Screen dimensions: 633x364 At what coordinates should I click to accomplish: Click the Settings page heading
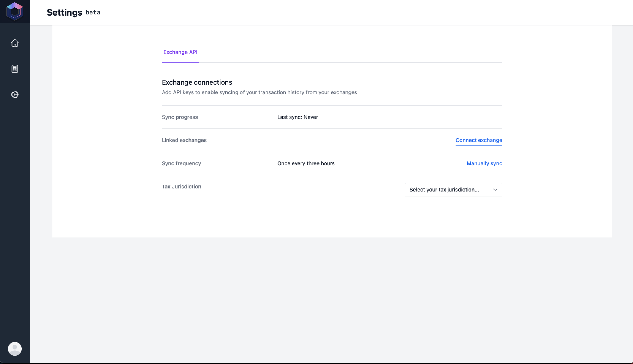[x=64, y=13]
